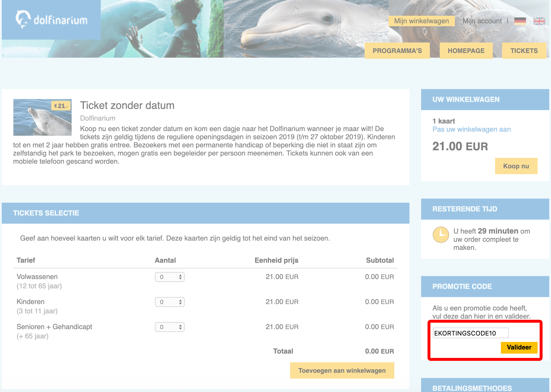Open Kinderen quantity dropdown

170,302
